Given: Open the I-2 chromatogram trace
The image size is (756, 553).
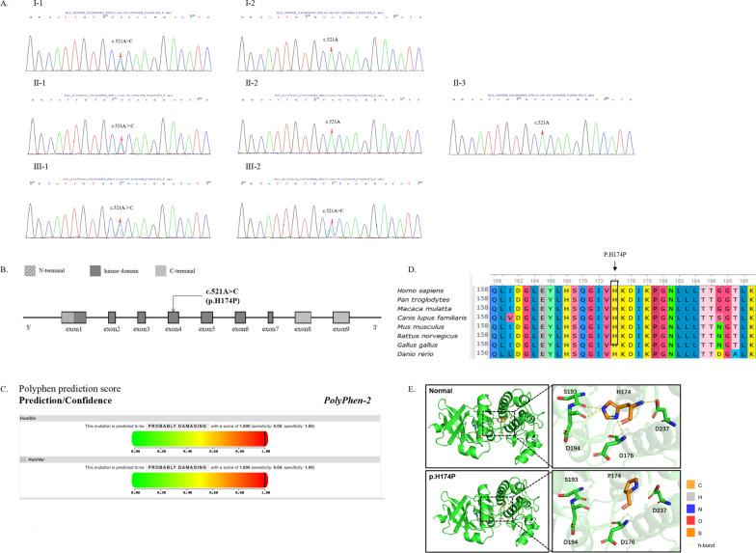Looking at the screenshot, I should tap(330, 53).
